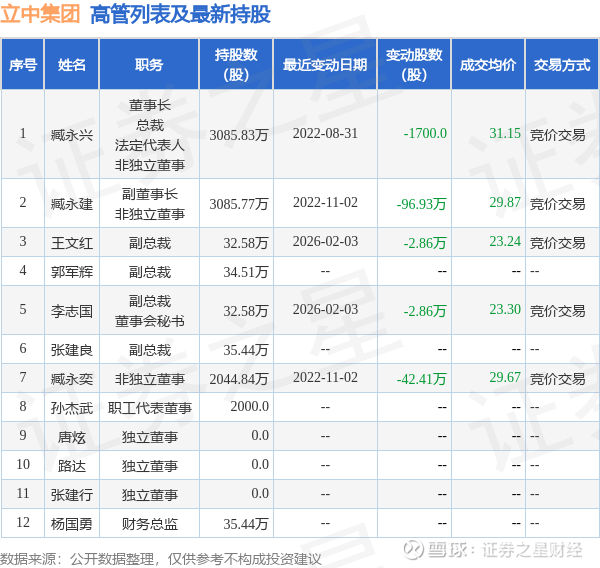Click the name 张建行

[x=72, y=495]
